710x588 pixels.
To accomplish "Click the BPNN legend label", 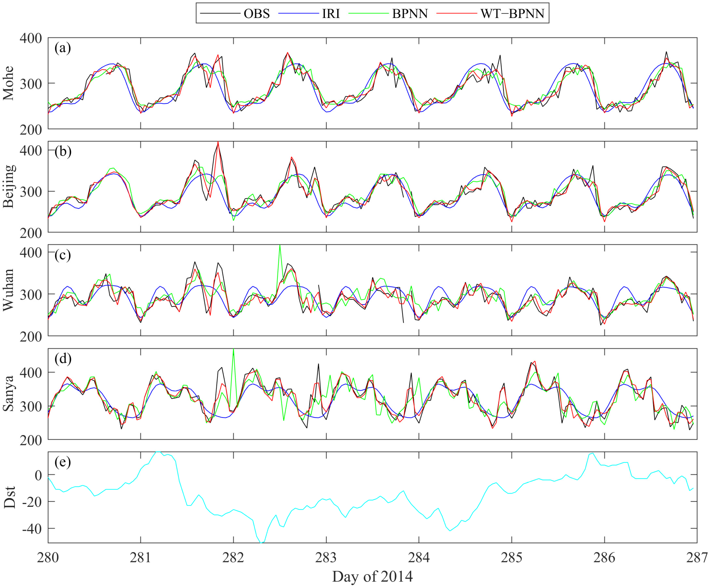I will click(410, 14).
